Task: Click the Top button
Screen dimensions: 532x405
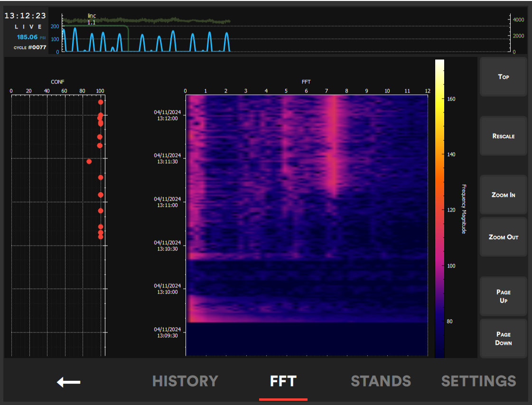Action: coord(504,77)
